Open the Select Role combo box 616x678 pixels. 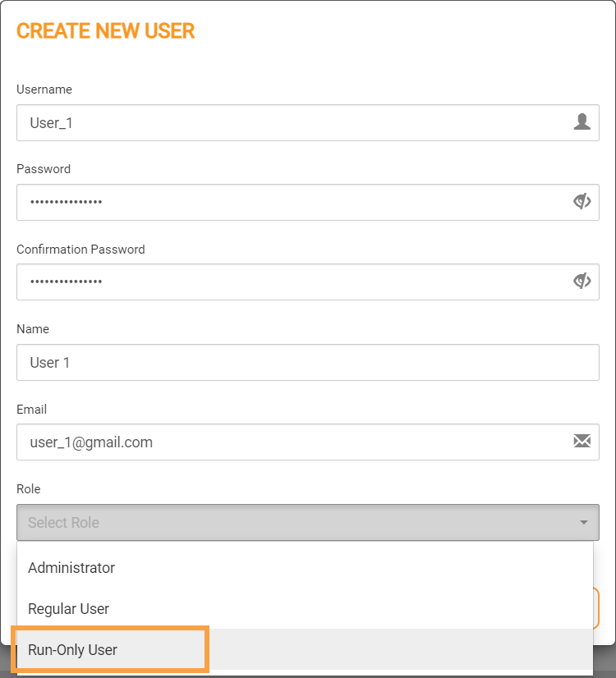[296, 522]
